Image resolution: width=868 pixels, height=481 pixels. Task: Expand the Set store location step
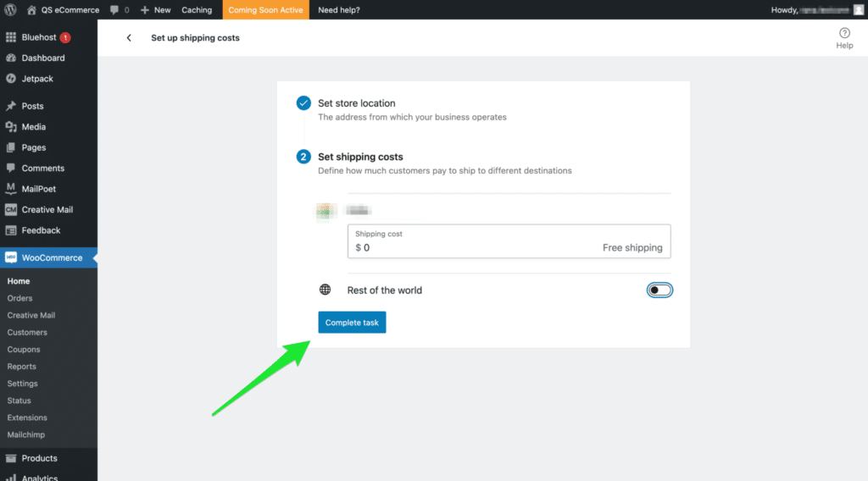357,103
